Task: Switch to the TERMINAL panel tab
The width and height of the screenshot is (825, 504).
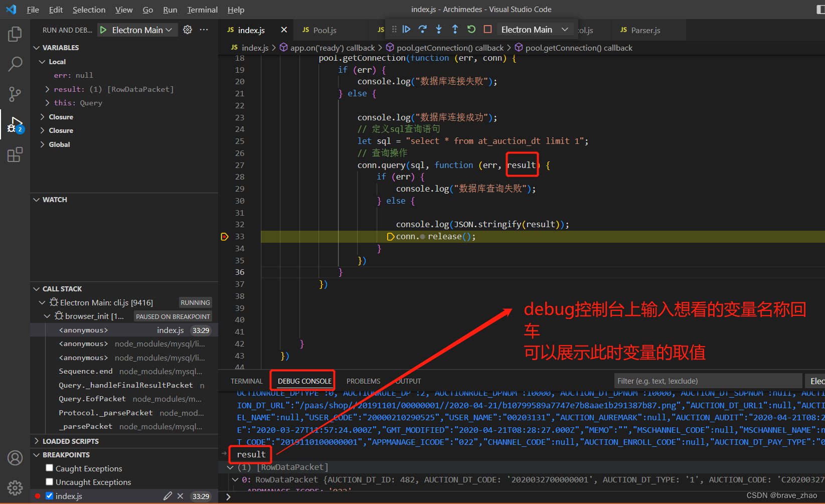Action: [x=247, y=381]
